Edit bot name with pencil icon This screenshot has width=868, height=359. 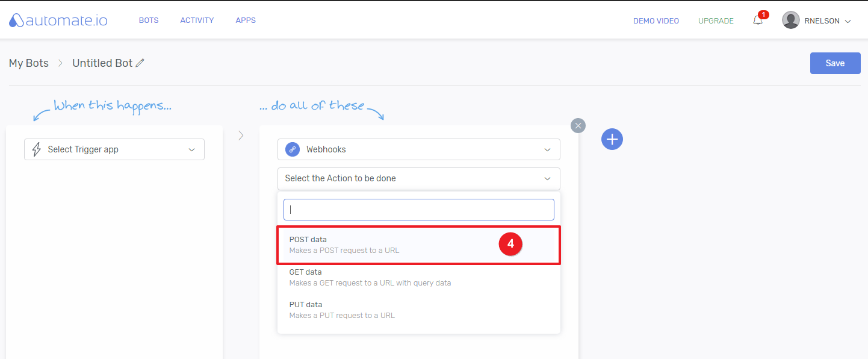[140, 63]
